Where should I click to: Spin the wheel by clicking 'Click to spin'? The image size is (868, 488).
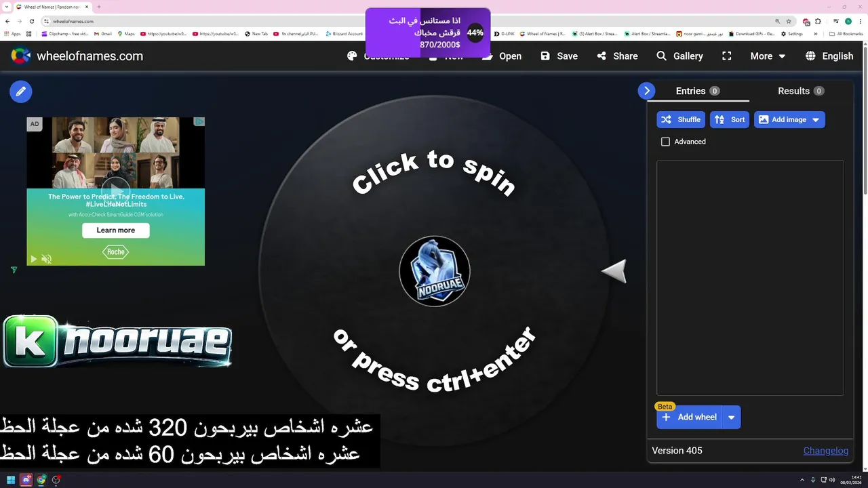point(434,175)
